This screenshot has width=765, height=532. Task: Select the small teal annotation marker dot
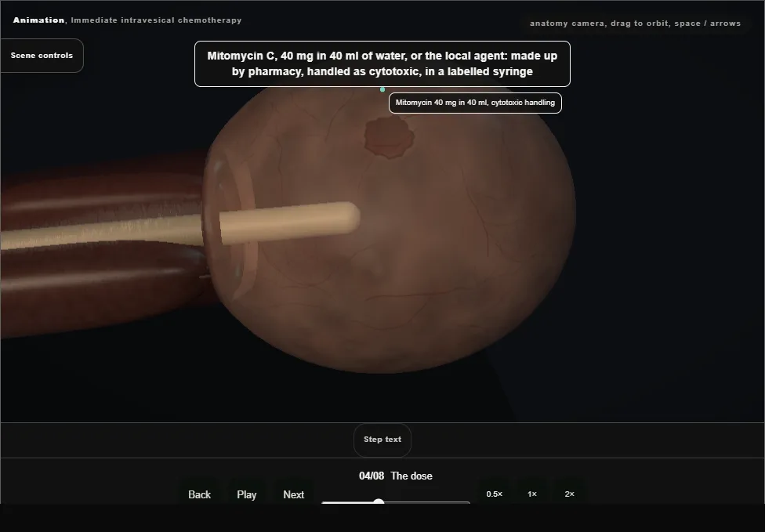pyautogui.click(x=382, y=89)
